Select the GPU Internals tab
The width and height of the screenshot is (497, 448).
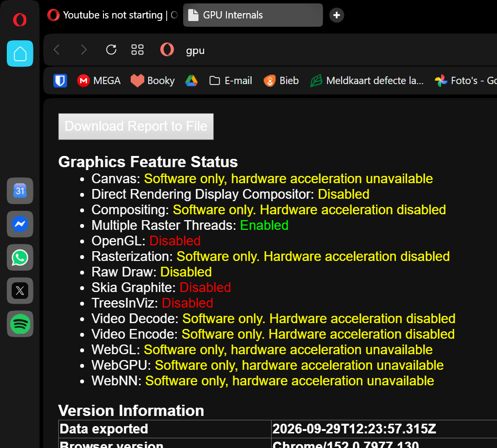coord(253,15)
